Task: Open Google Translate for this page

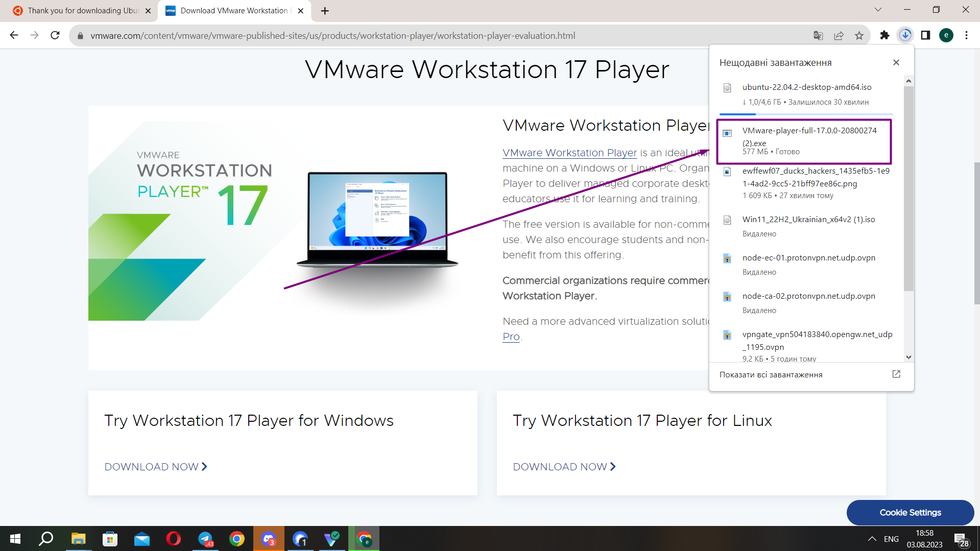Action: click(x=818, y=35)
